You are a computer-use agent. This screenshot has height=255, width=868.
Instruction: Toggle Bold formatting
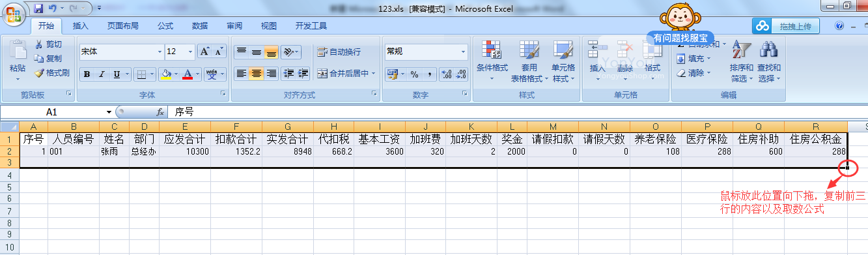coord(87,74)
